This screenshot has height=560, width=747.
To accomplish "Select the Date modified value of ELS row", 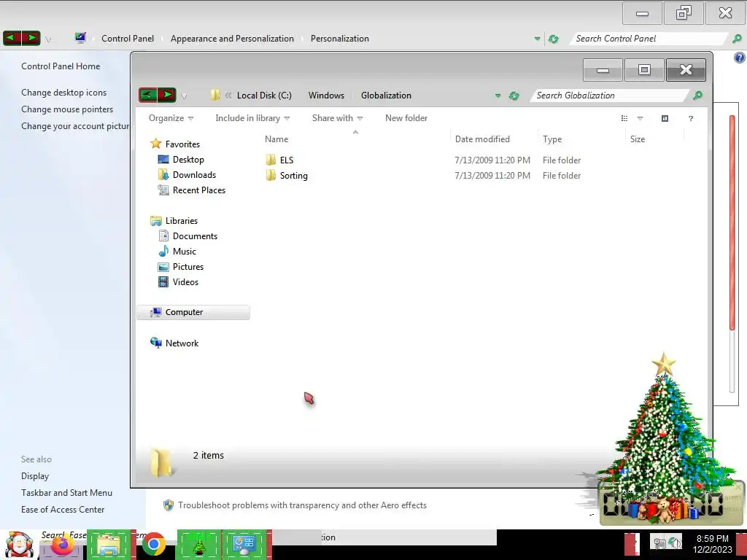I will click(x=492, y=160).
